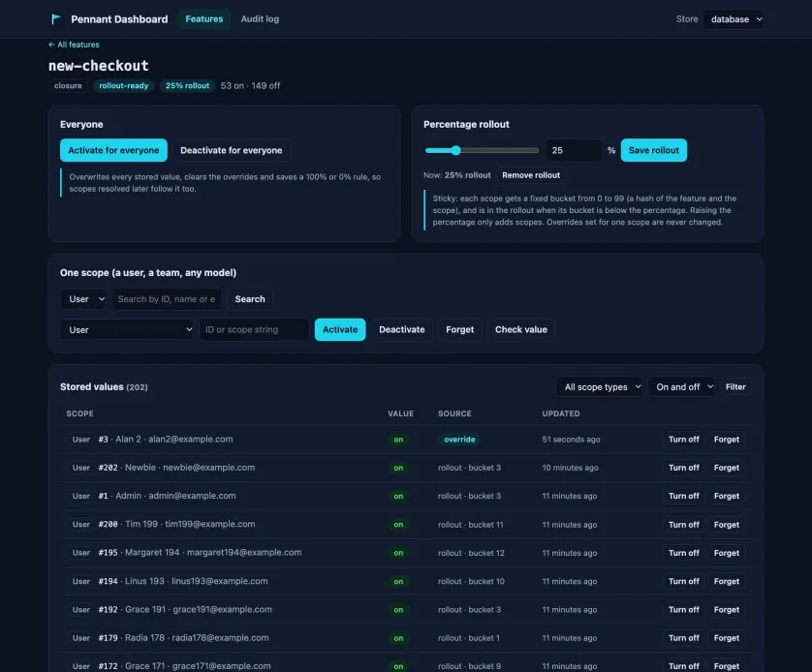Turn off Margaret 194 row
Image resolution: width=812 pixels, height=672 pixels.
[683, 553]
